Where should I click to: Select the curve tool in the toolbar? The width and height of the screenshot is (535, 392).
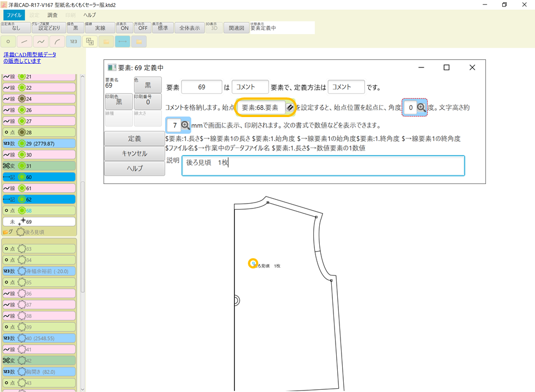coord(40,41)
